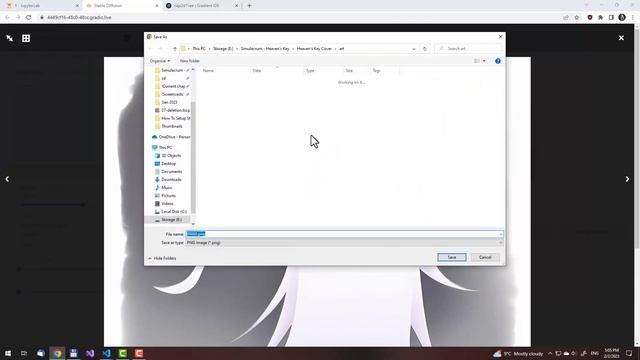Screen dimensions: 640x360
Task: Select Simulacrum quick access folder
Action: point(172,70)
